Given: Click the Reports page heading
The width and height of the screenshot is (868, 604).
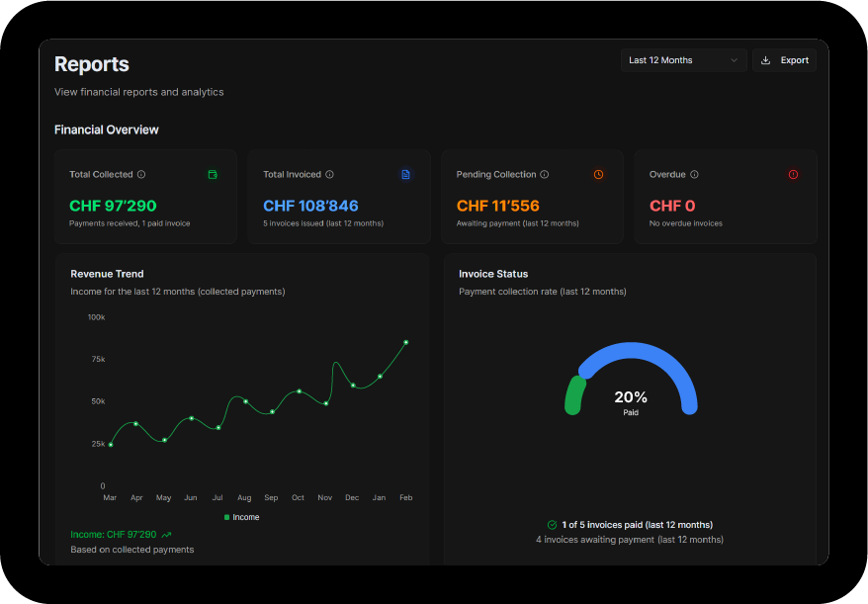Looking at the screenshot, I should point(91,63).
